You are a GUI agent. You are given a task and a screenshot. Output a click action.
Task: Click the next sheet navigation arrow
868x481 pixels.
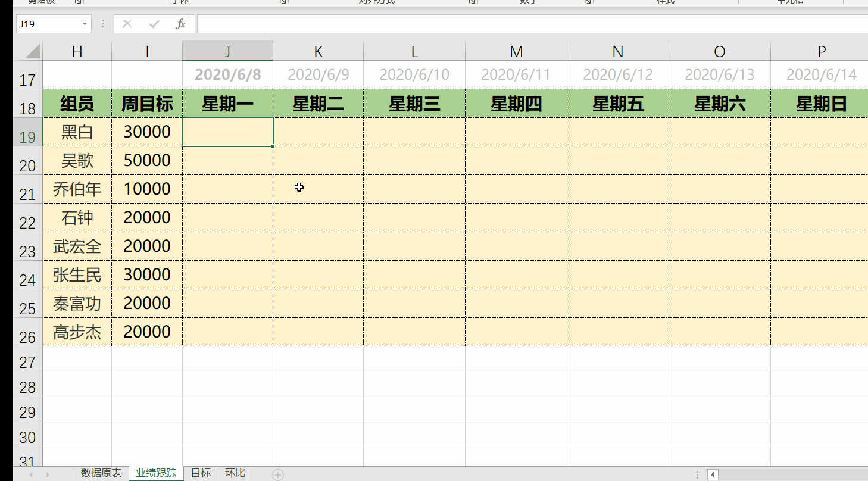pyautogui.click(x=48, y=474)
